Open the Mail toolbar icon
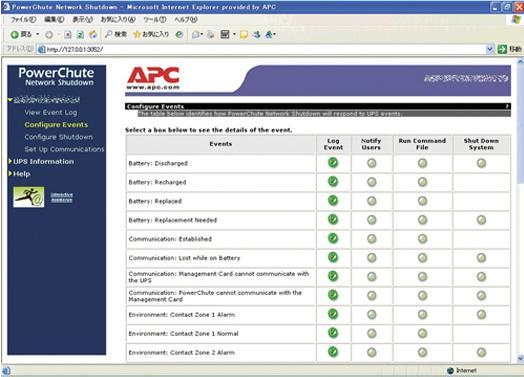524x377 pixels. click(x=196, y=34)
